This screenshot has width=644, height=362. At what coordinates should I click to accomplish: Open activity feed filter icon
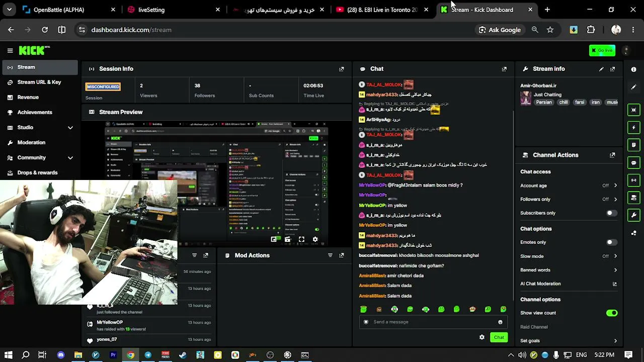[x=194, y=255]
